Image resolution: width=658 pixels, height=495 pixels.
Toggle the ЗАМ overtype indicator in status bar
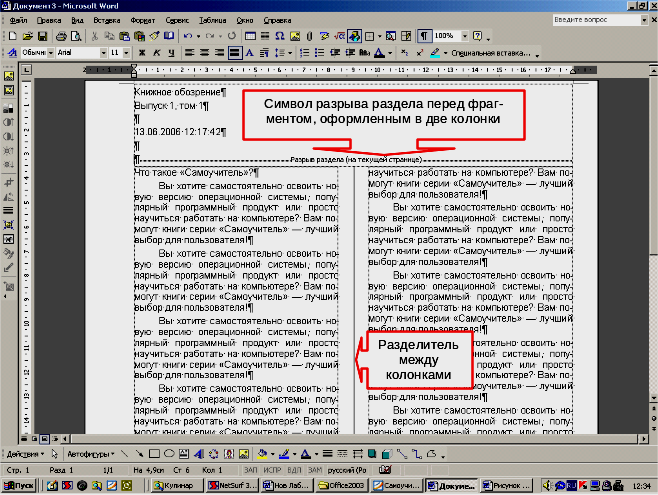315,470
